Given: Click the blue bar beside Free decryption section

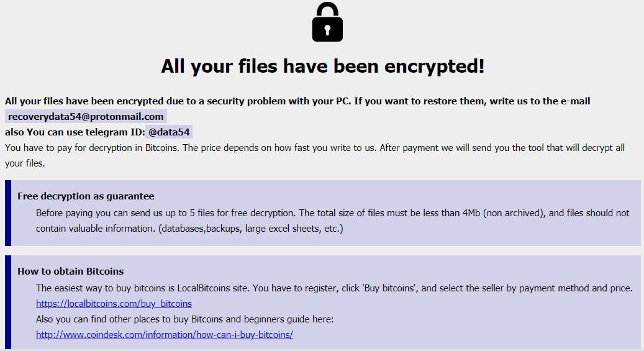Looking at the screenshot, I should tap(8, 212).
